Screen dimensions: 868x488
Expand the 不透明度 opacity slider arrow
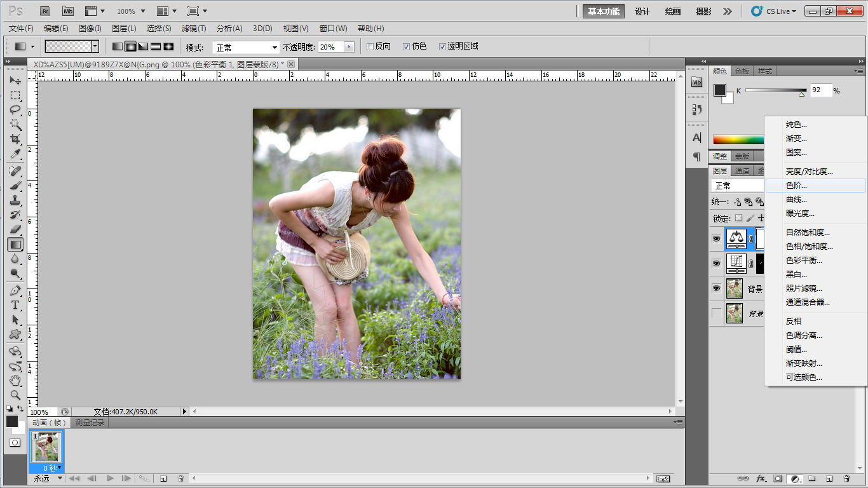tap(349, 47)
